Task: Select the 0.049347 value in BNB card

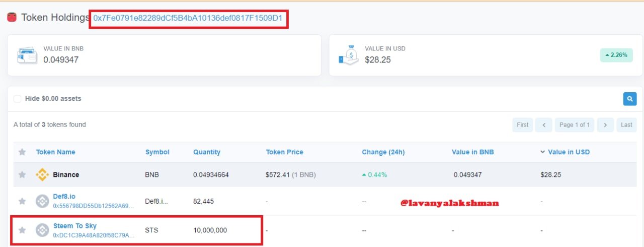Action: pos(61,60)
